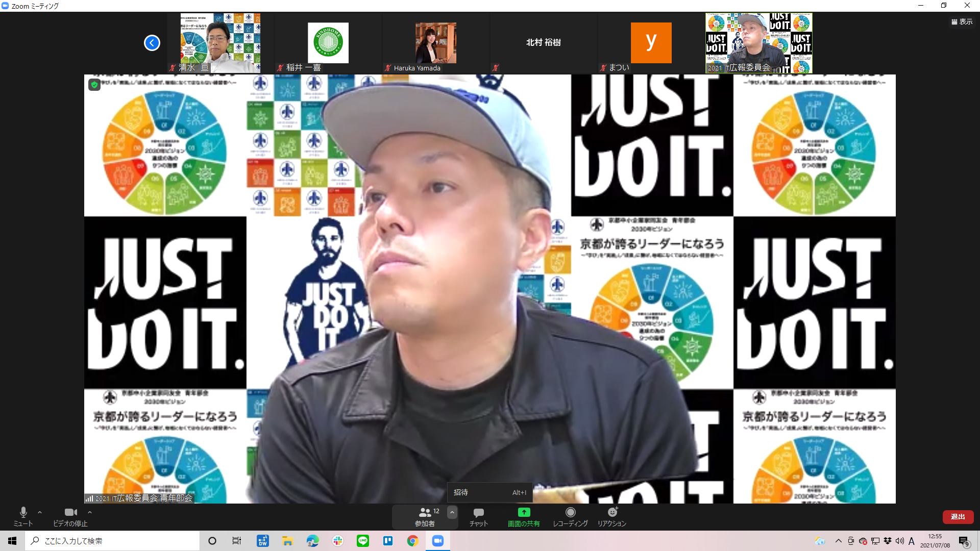
Task: Open OneDrive error tray icon
Action: click(x=863, y=541)
